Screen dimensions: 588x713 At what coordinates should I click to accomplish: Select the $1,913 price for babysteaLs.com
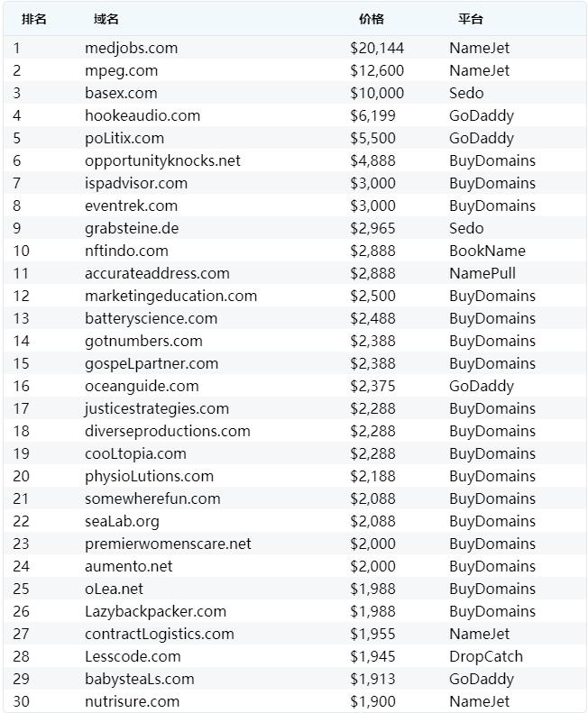pos(372,679)
